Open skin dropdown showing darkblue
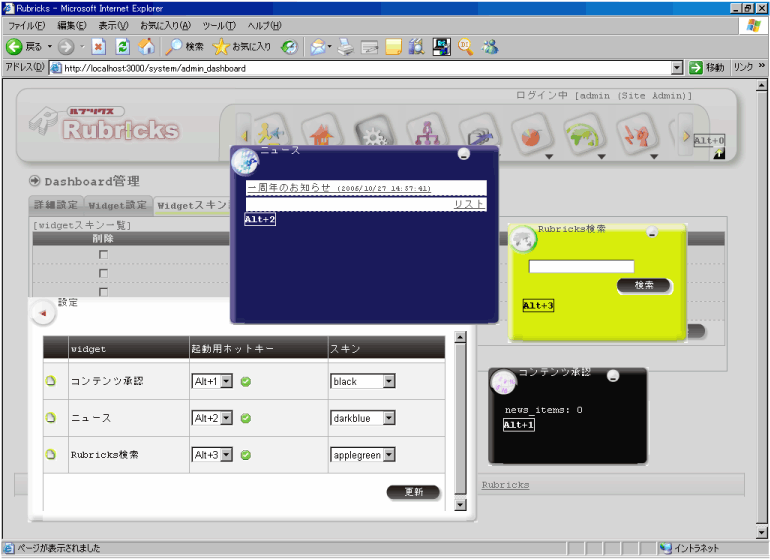 point(389,418)
